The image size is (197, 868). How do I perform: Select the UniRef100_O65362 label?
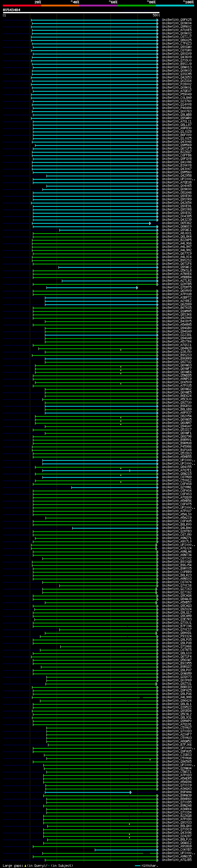[x=177, y=223]
